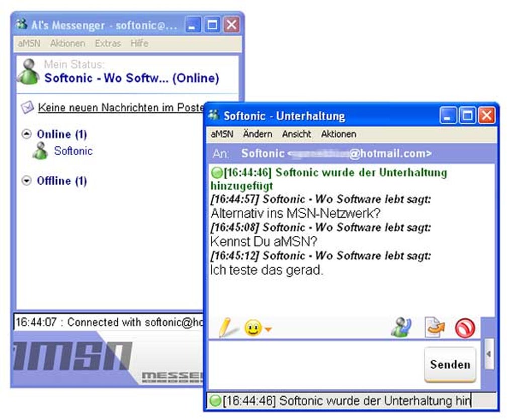Open the aMSN menu in main window
The width and height of the screenshot is (513, 420).
click(x=29, y=43)
